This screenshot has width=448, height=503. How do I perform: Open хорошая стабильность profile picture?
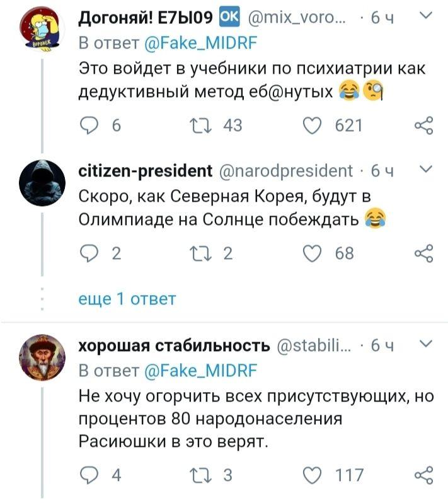pyautogui.click(x=41, y=358)
